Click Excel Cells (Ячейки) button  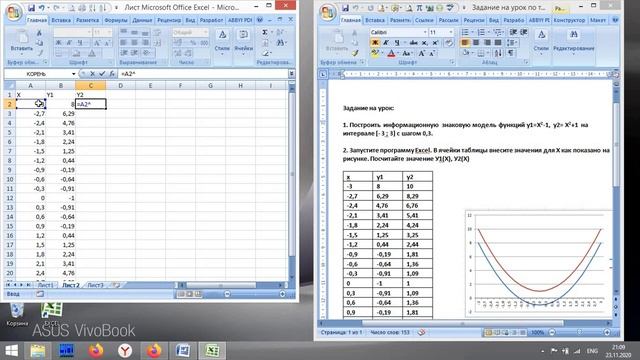click(x=244, y=41)
